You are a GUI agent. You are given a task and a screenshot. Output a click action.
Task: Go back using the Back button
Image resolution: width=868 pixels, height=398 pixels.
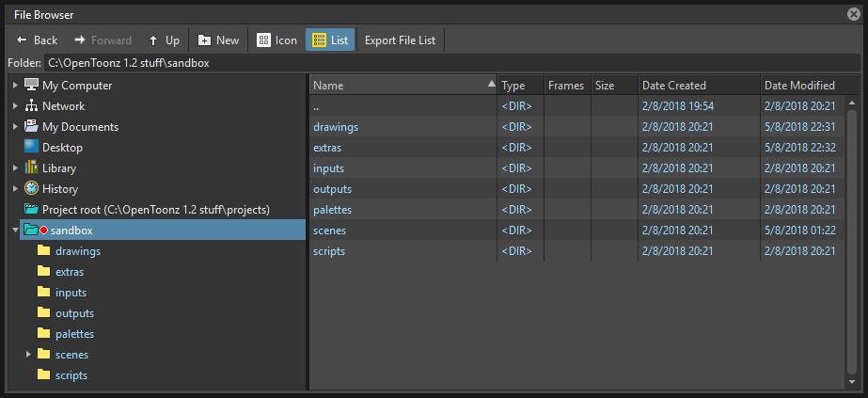[x=37, y=40]
